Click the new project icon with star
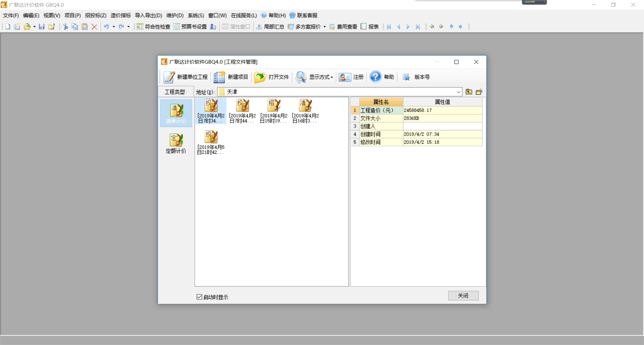Viewport: 644px width, 345px height. point(17,26)
